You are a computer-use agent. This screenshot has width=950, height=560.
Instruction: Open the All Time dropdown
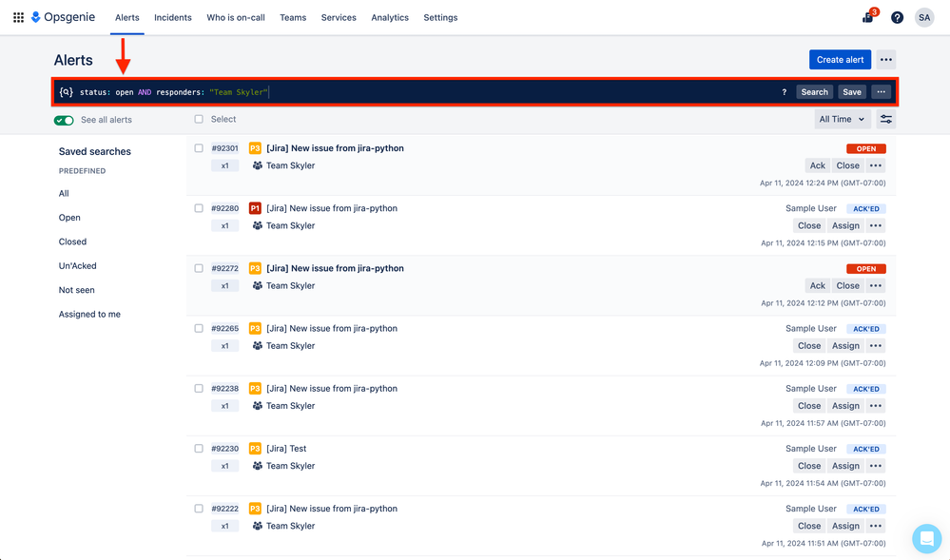[x=843, y=120]
